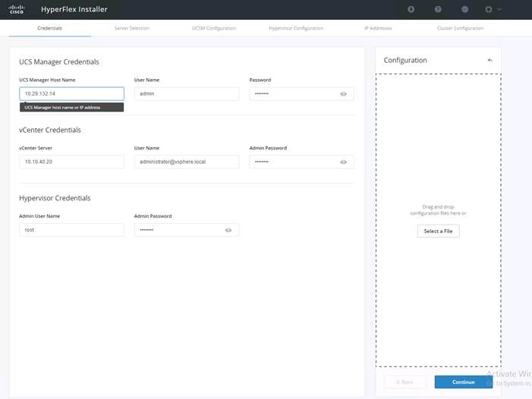This screenshot has height=399, width=532.
Task: Reveal the vCenter Admin Password via eye icon
Action: pyautogui.click(x=343, y=162)
